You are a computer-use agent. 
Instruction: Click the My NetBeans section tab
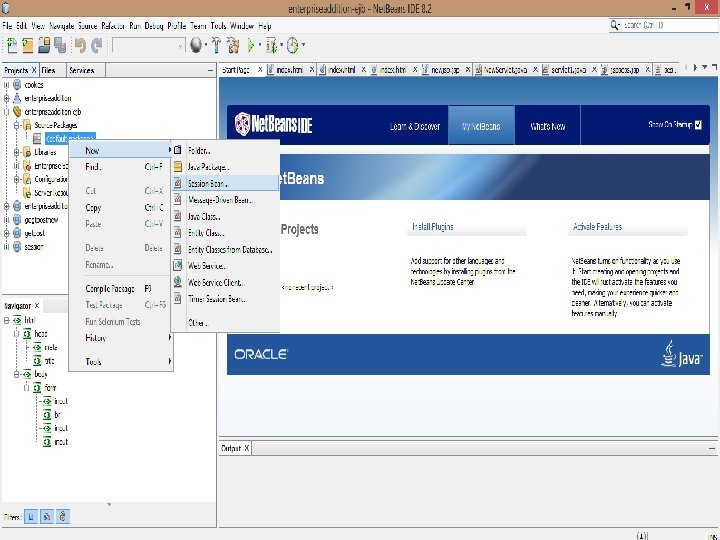point(481,126)
